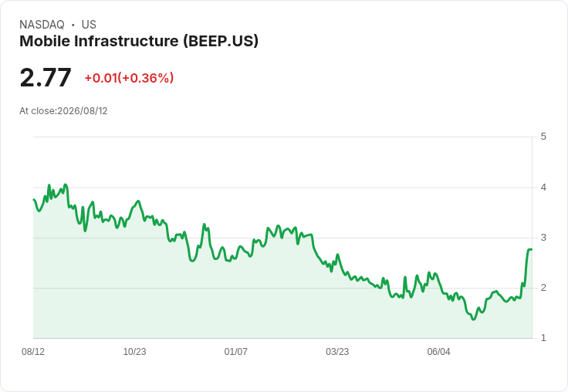This screenshot has height=392, width=568.
Task: Click the 06/04 x-axis date label
Action: click(x=438, y=351)
